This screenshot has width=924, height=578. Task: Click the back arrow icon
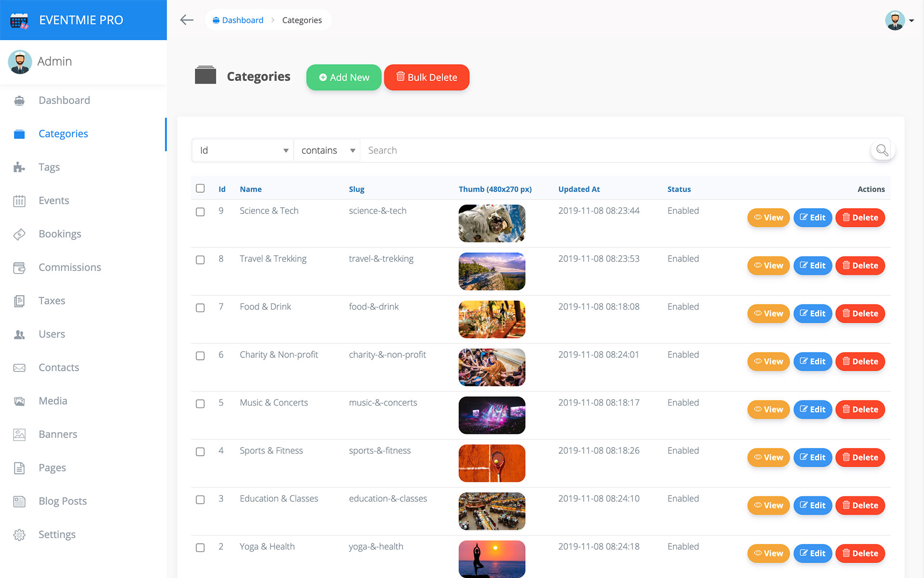(x=187, y=20)
